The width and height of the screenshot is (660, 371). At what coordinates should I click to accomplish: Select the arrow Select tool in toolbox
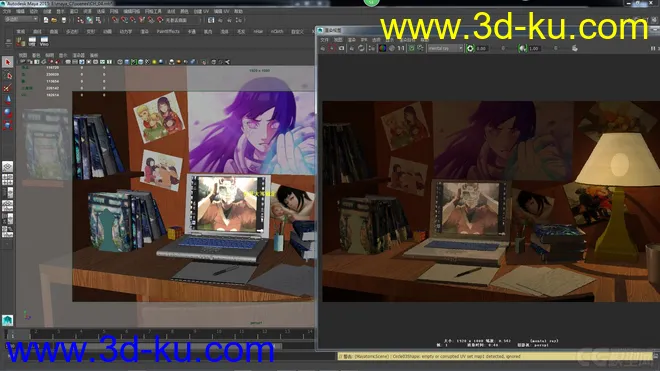pos(7,62)
